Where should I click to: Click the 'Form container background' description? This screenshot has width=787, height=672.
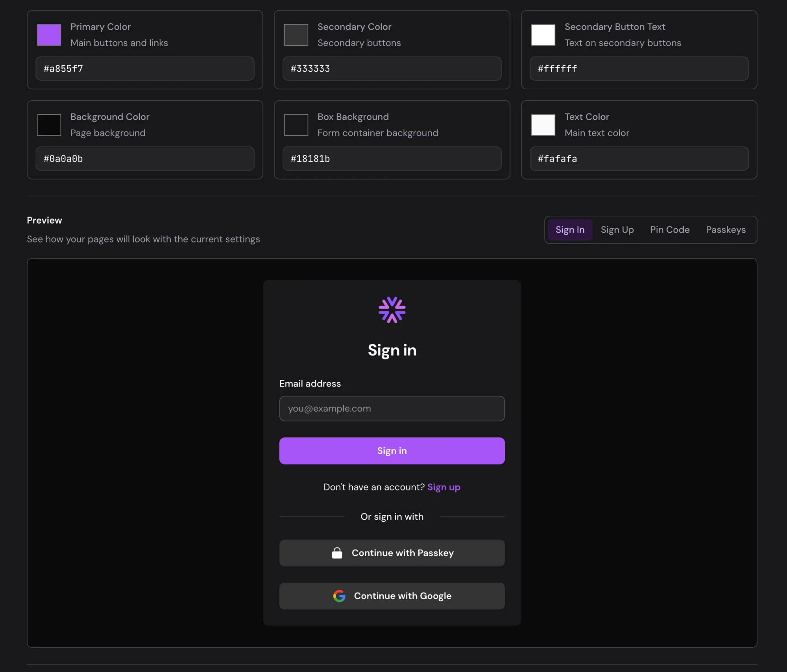point(378,133)
